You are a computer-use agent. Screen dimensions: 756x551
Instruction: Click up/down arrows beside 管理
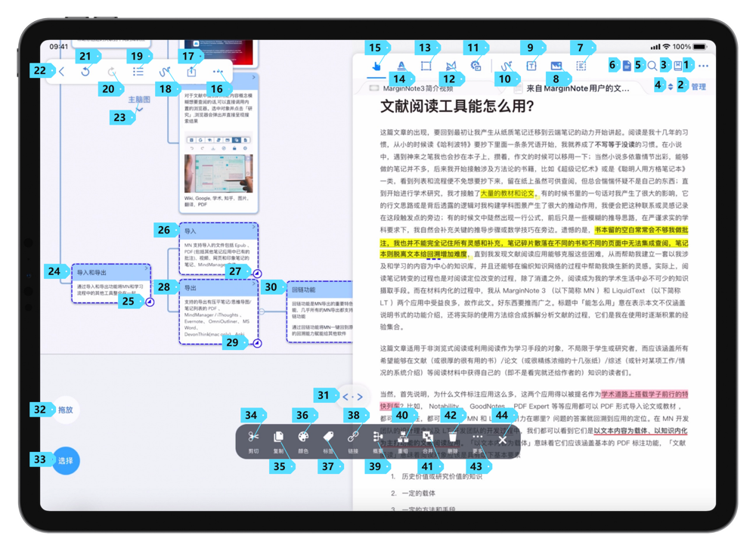click(670, 87)
